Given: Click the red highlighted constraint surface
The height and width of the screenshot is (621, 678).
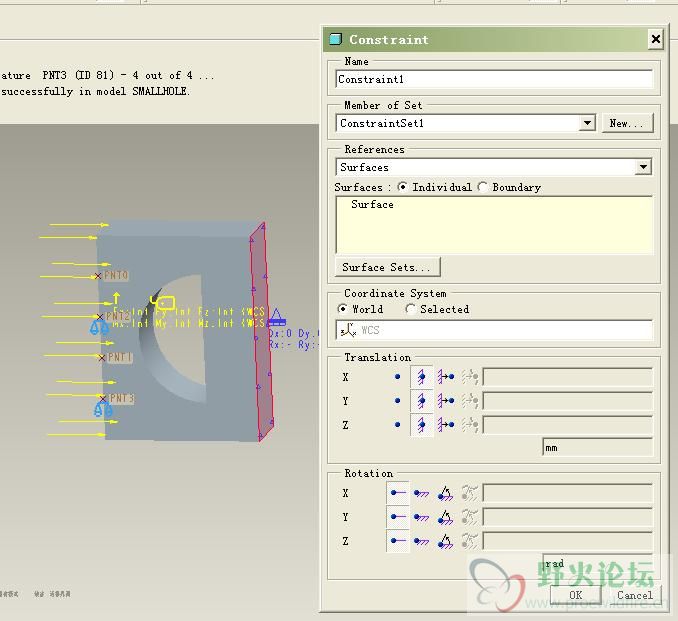Looking at the screenshot, I should pos(262,331).
